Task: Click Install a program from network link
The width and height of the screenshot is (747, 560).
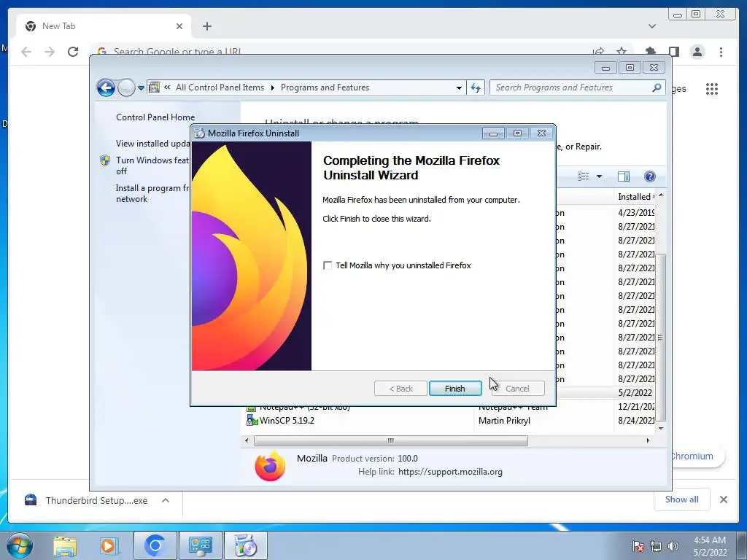Action: tap(152, 193)
